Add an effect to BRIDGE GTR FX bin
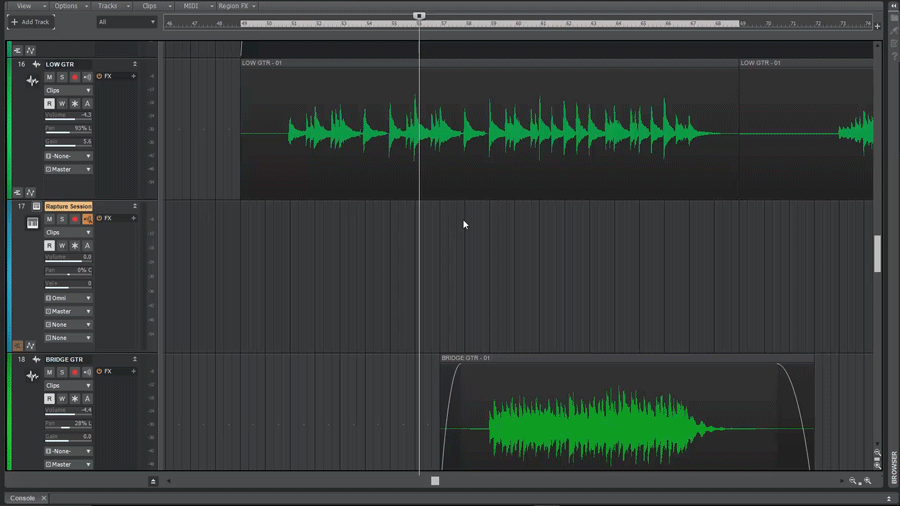Viewport: 900px width, 506px height. 134,371
